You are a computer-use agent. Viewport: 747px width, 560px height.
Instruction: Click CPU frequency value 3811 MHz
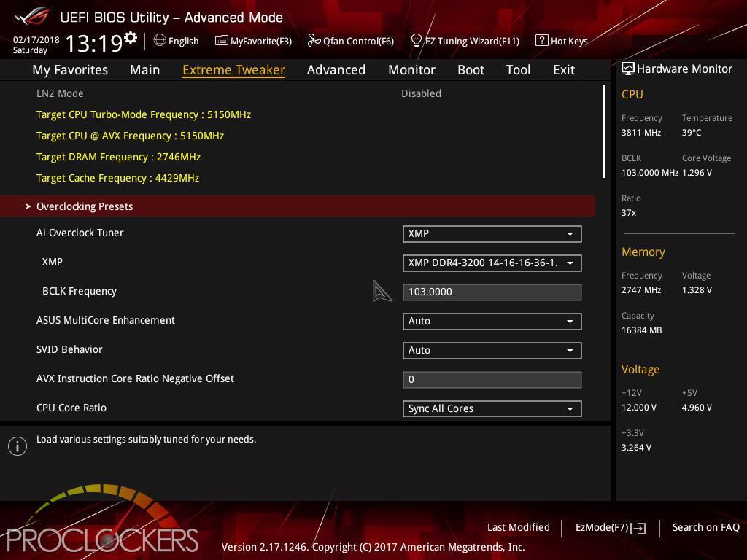pyautogui.click(x=641, y=133)
